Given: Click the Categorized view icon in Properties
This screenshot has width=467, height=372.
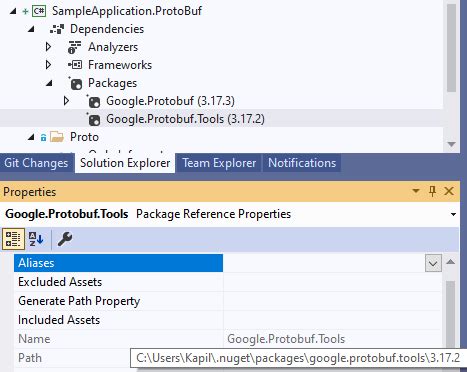Looking at the screenshot, I should 13,239.
